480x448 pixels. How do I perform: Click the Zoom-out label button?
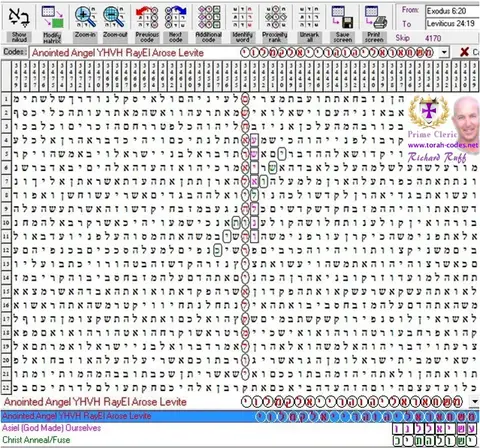[x=115, y=37]
